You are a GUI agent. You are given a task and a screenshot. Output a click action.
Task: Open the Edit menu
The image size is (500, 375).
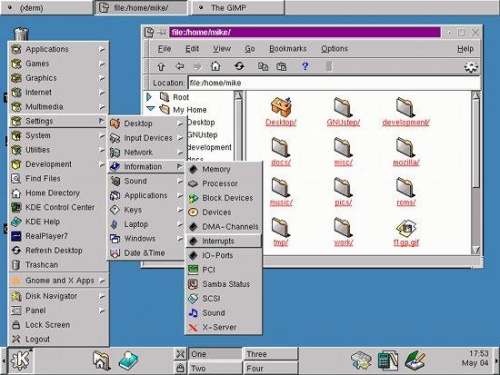[192, 49]
